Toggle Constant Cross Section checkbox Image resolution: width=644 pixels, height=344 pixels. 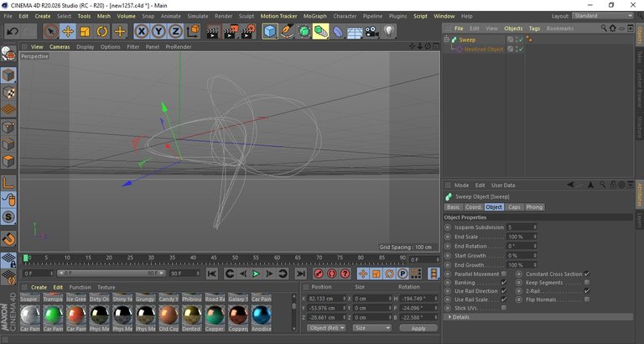587,274
